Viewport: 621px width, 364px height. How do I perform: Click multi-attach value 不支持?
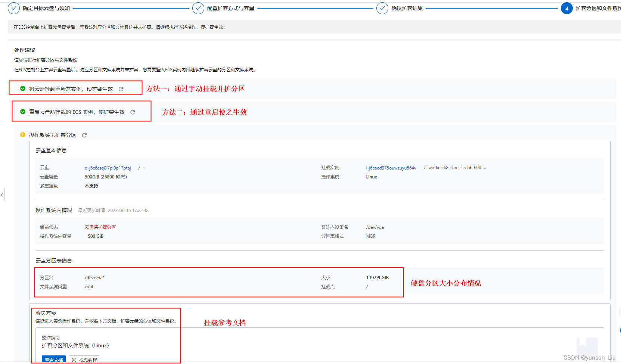[91, 186]
